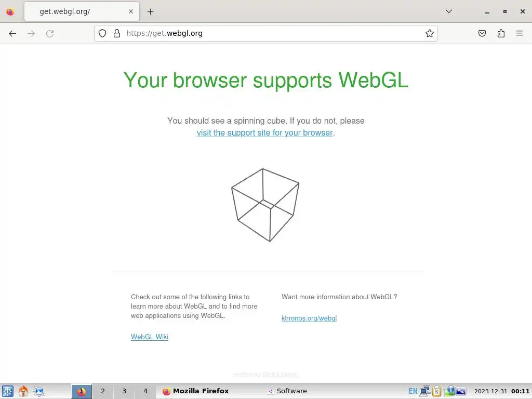Follow the visit the support site link
The image size is (532, 399).
click(x=264, y=132)
